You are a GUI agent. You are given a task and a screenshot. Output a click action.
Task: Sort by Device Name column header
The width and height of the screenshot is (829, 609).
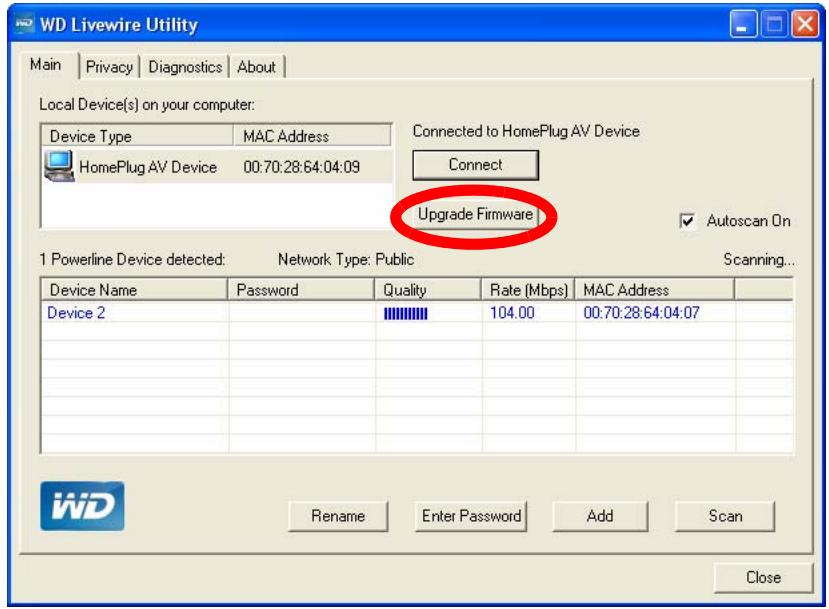(134, 290)
